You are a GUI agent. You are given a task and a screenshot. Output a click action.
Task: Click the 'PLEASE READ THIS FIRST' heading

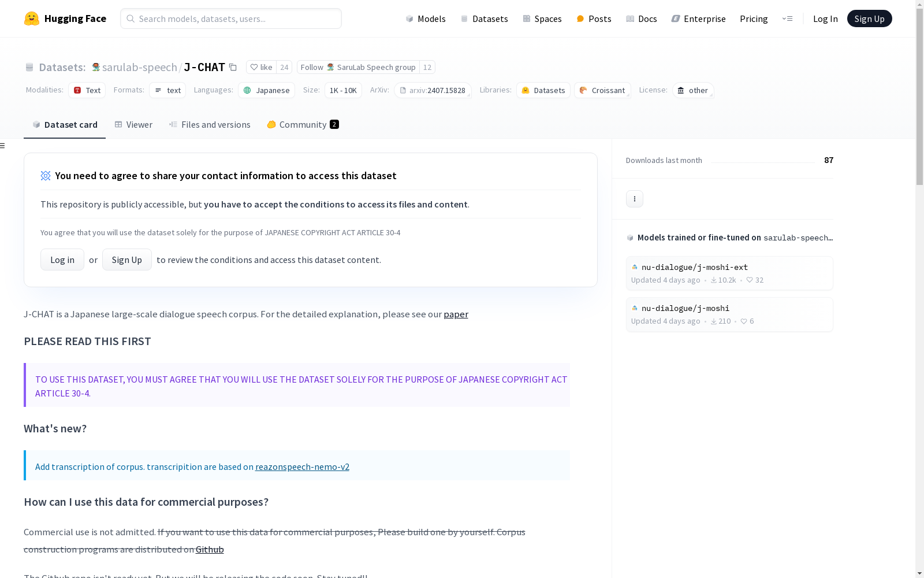point(87,342)
